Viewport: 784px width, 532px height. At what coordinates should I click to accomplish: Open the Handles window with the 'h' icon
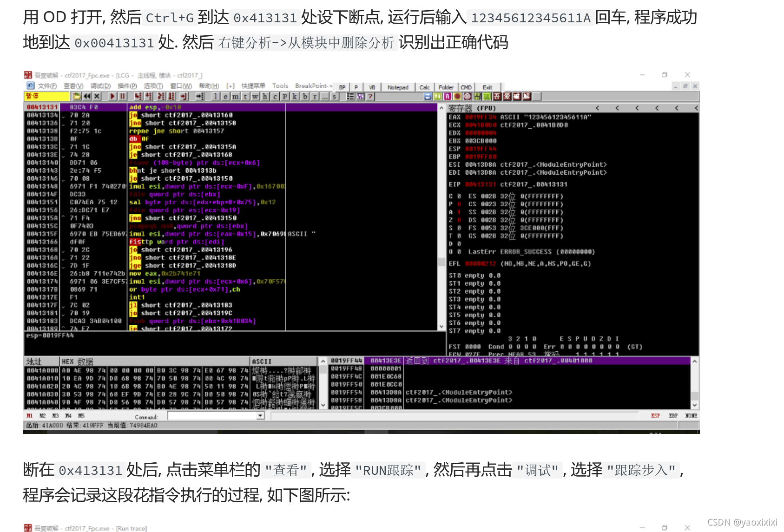265,96
